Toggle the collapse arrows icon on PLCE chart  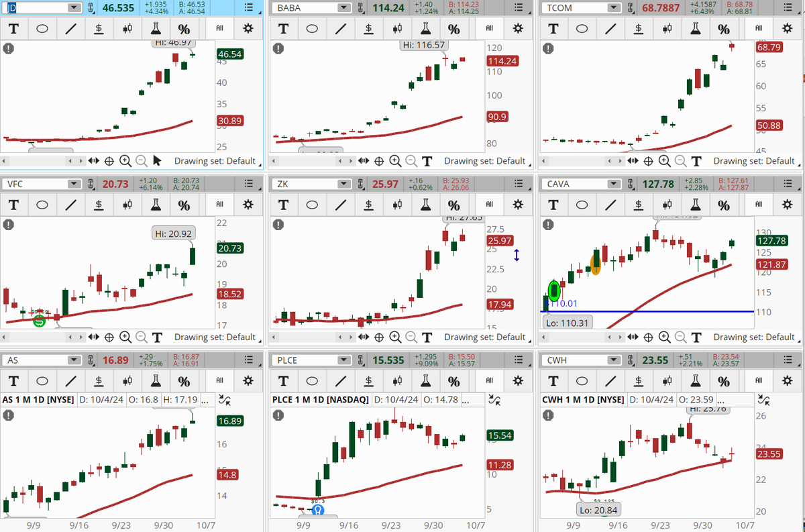(494, 400)
